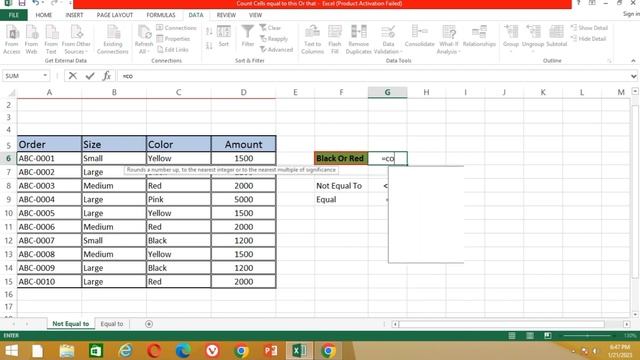Select cell 'ABC-0004'
The image size is (640, 360).
(49, 200)
